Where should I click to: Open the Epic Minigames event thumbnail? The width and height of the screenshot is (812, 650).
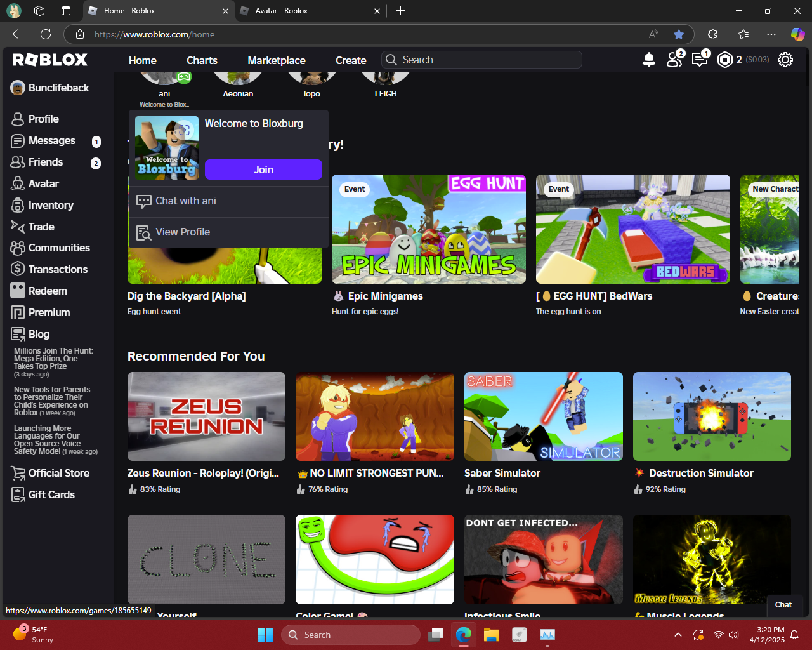(429, 229)
